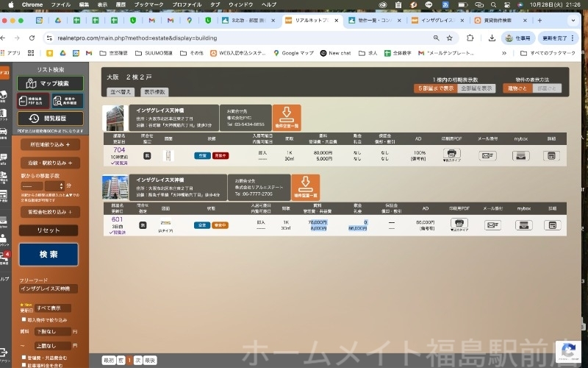This screenshot has width=588, height=368.
Task: Click inquiry confirmation icon for room 601
Action: (x=143, y=225)
